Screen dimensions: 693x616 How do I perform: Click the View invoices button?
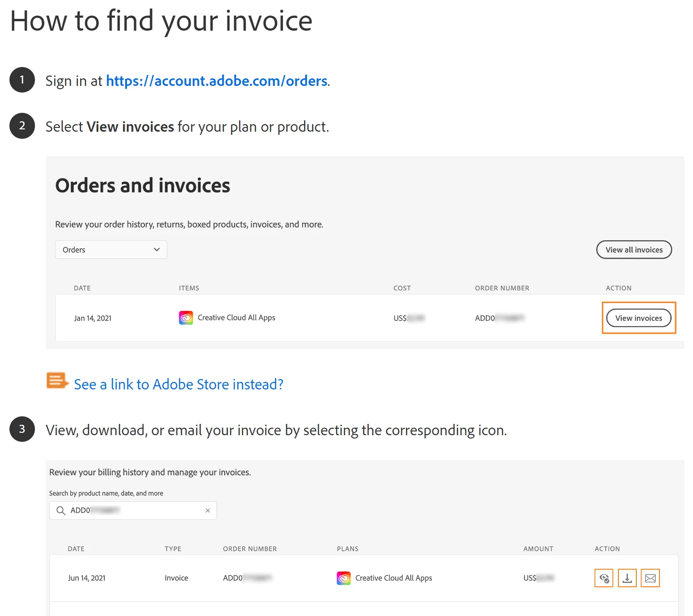click(x=639, y=318)
